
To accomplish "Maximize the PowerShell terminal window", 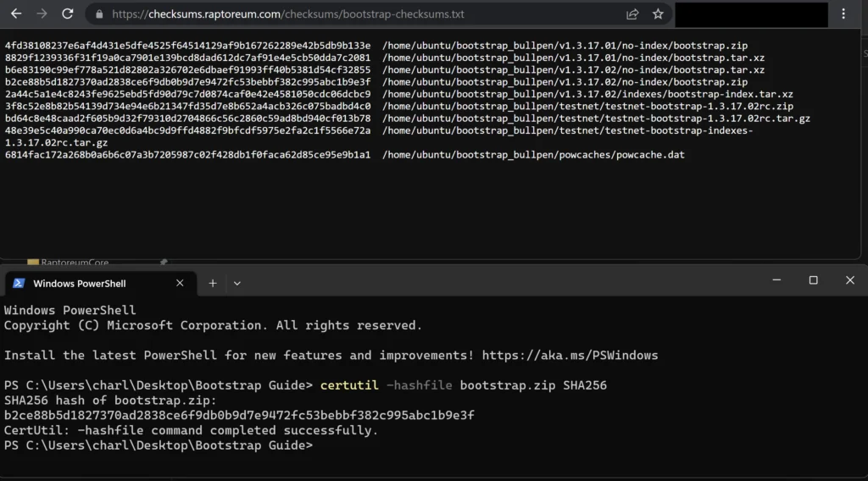I will (813, 280).
